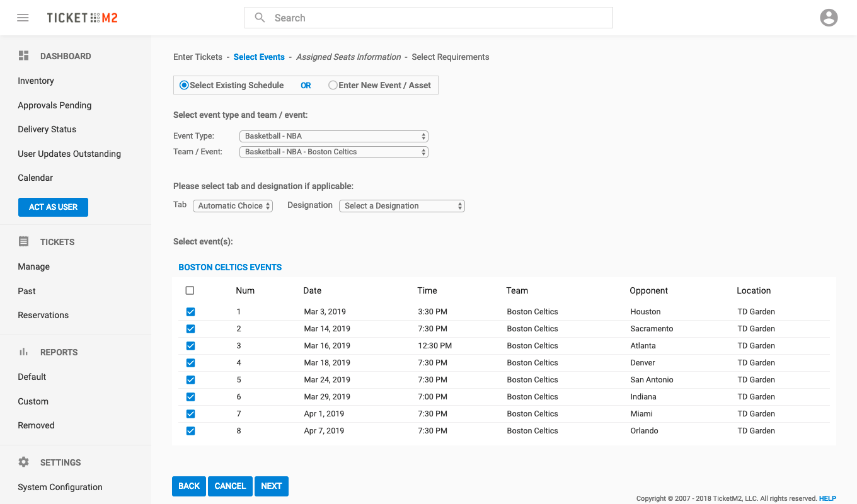
Task: Click the Reports bar chart icon
Action: click(x=24, y=352)
